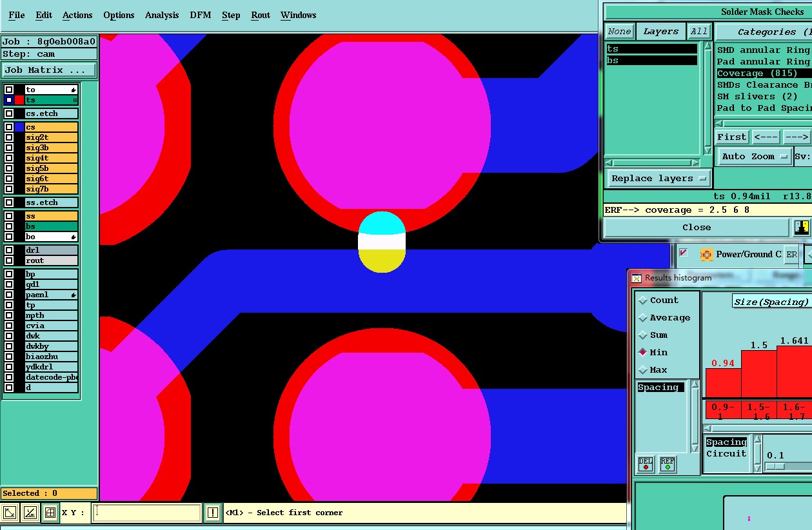This screenshot has height=530, width=812.
Task: Open the Auto Zoom dropdown
Action: pos(755,157)
